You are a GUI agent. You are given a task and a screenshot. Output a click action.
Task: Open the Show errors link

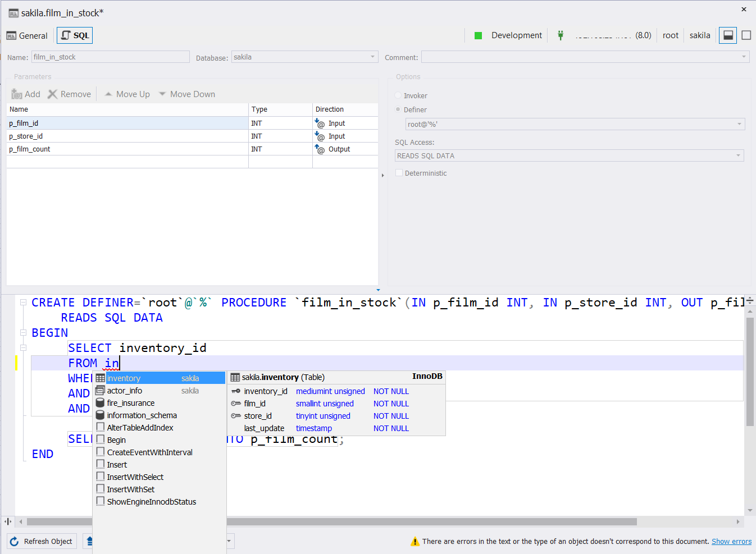tap(731, 542)
